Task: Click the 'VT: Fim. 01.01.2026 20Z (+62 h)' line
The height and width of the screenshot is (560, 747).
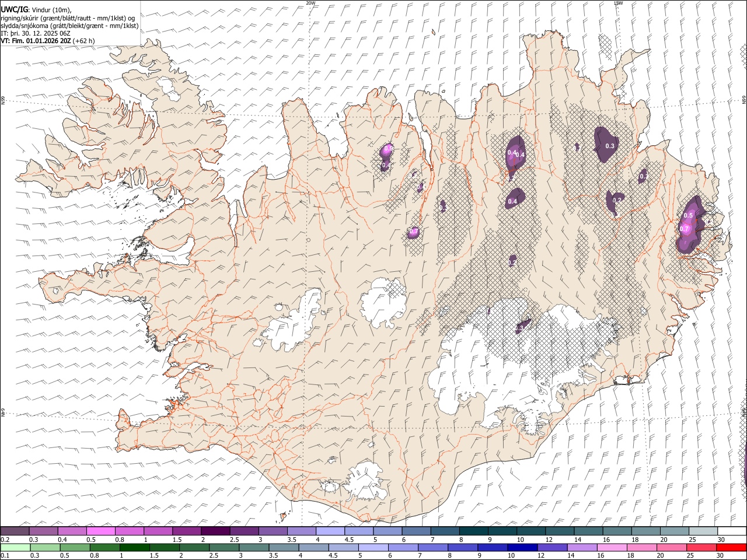Action: coord(48,41)
